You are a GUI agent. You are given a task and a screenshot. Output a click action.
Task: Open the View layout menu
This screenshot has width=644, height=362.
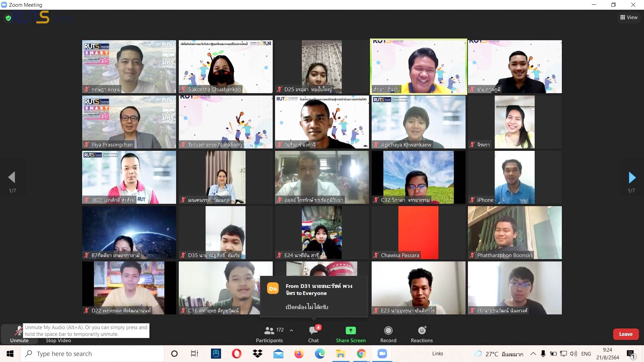click(629, 17)
